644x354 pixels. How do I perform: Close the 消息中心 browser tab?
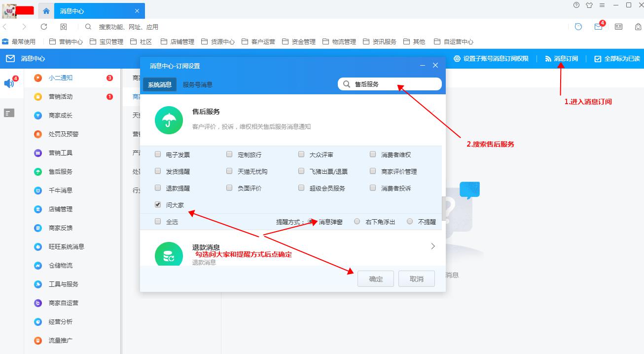coord(137,11)
